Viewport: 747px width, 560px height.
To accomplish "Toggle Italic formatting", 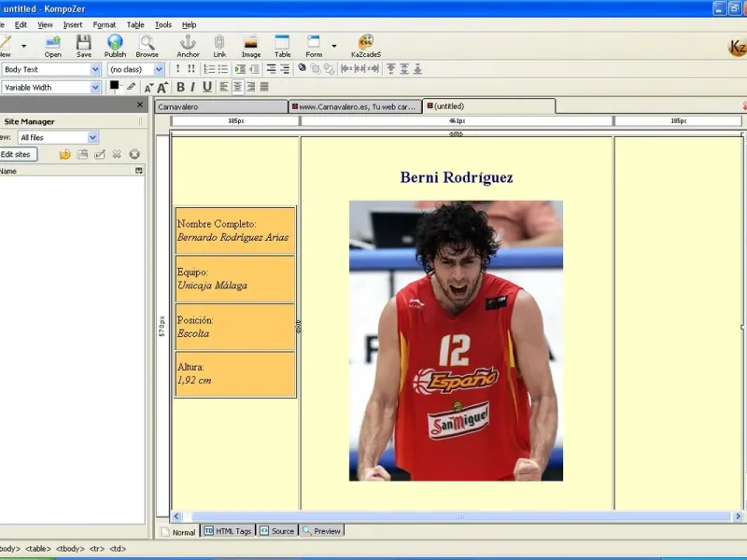I will click(193, 87).
